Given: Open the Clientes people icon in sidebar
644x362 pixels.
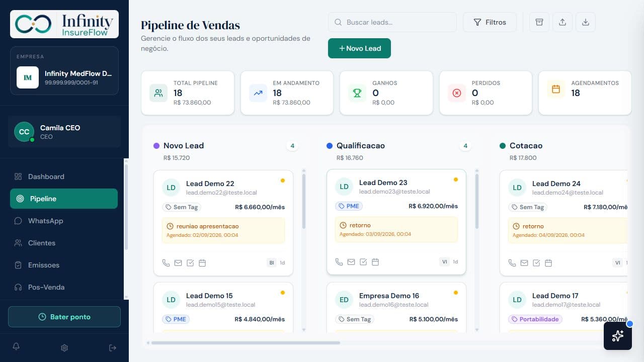Looking at the screenshot, I should [18, 243].
